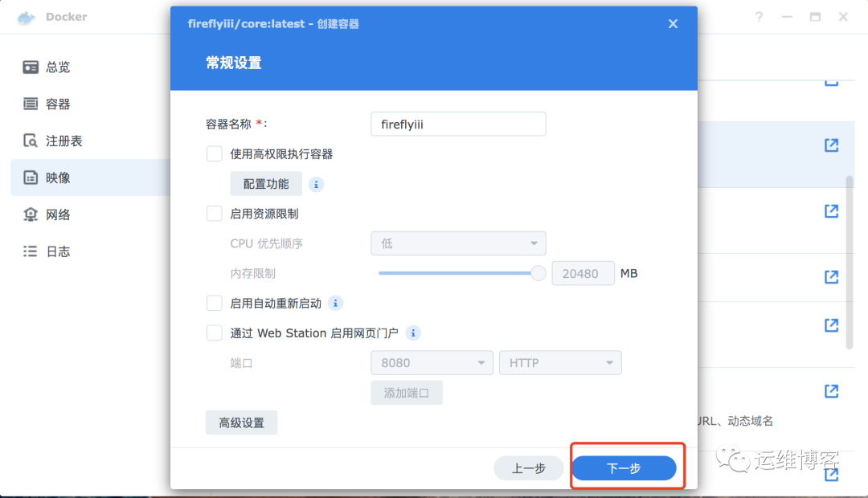Image resolution: width=868 pixels, height=498 pixels.
Task: Open the HTTP protocol dropdown
Action: (x=560, y=363)
